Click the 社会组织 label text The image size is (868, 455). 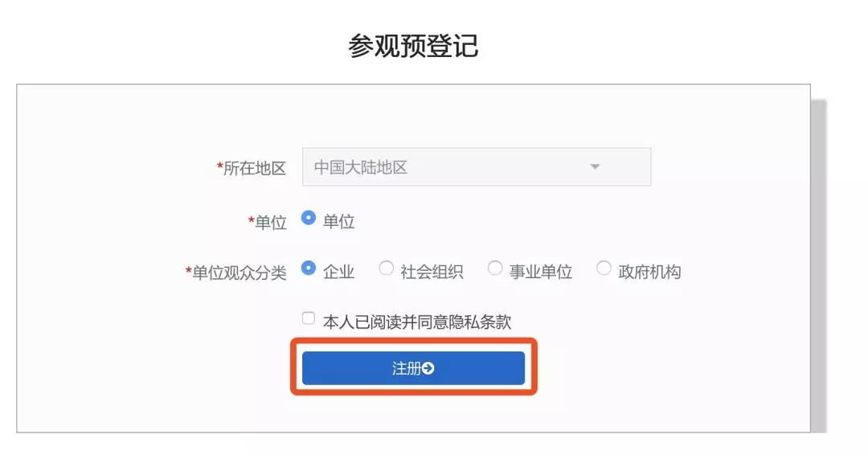(432, 272)
